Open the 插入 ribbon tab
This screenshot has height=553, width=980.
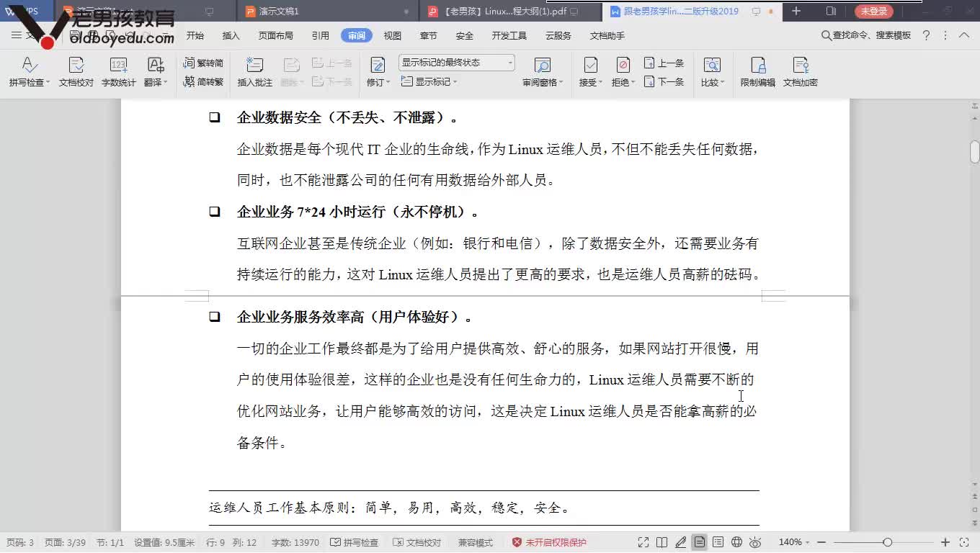(x=231, y=35)
